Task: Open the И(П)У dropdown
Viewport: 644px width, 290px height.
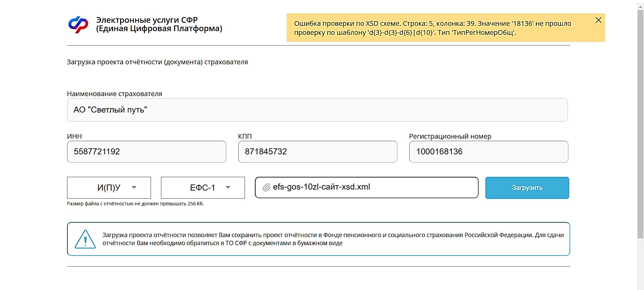Action: pos(109,188)
